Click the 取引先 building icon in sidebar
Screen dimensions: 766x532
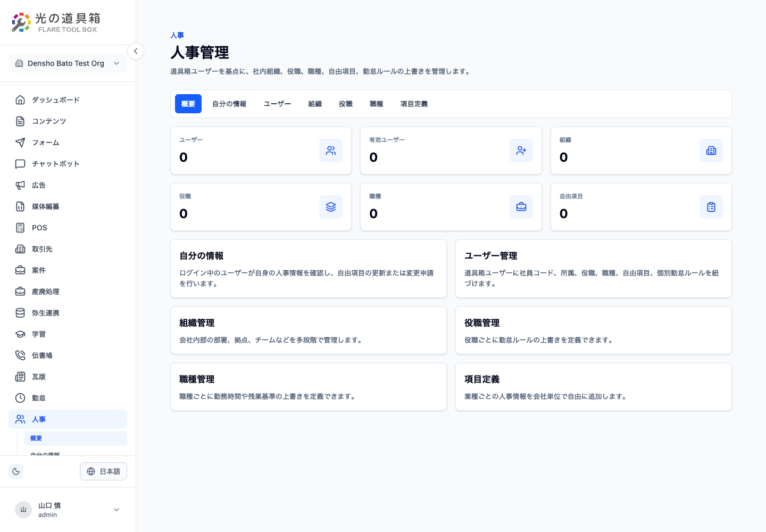pos(20,249)
